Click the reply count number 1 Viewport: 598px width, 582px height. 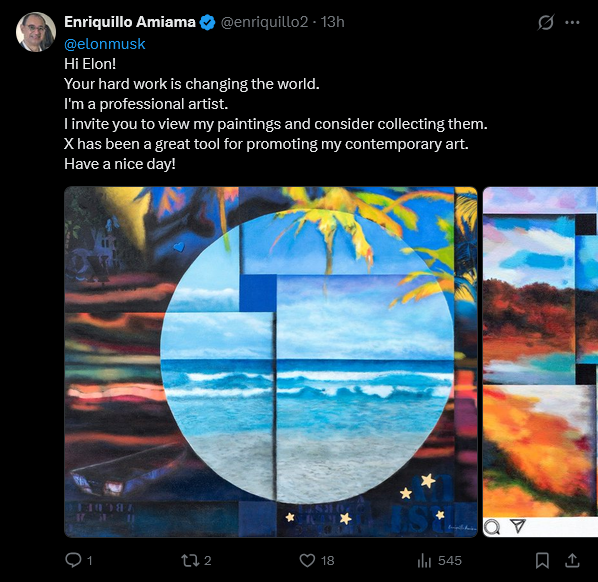pos(90,561)
